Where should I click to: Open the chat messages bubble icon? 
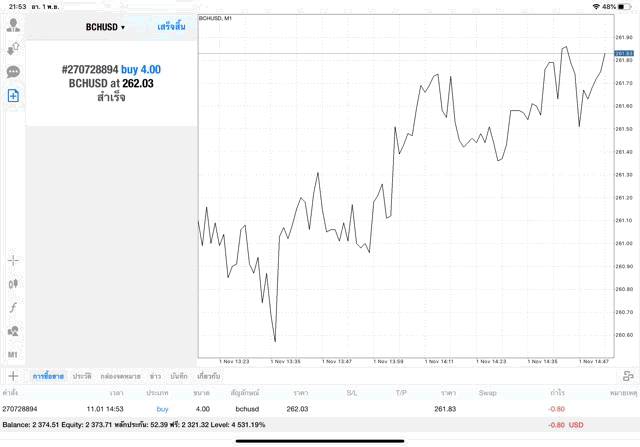click(x=13, y=72)
